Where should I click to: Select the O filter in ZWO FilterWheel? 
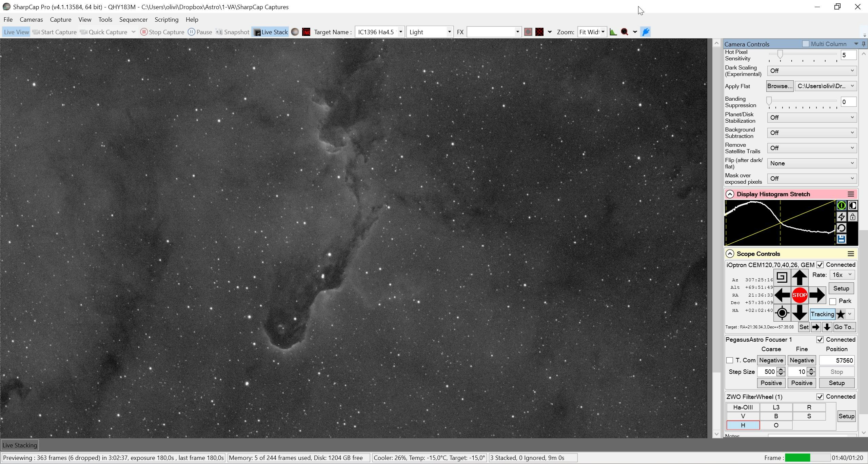(776, 425)
